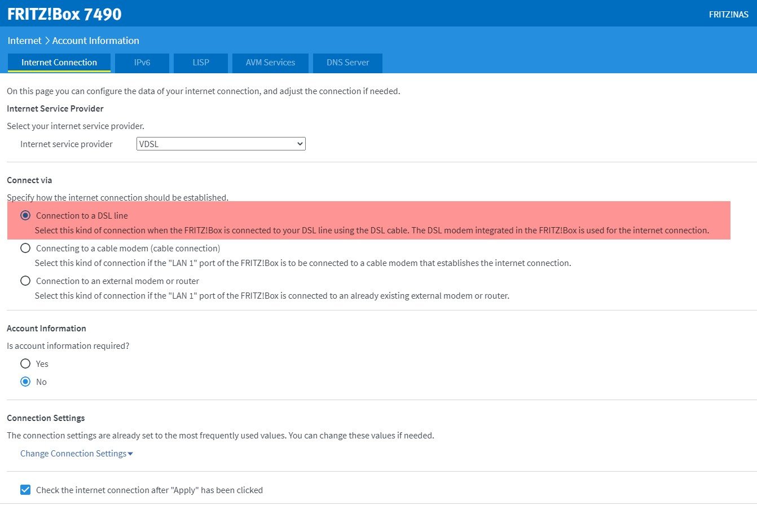Switch to the IPv6 tab
Viewport: 757px width, 532px height.
(x=142, y=63)
